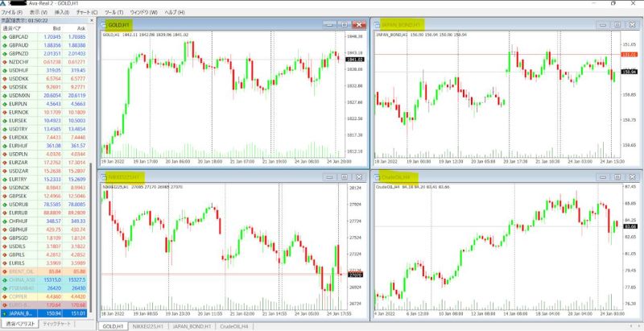Click the green arrow icon beside GBPCAD

point(5,36)
